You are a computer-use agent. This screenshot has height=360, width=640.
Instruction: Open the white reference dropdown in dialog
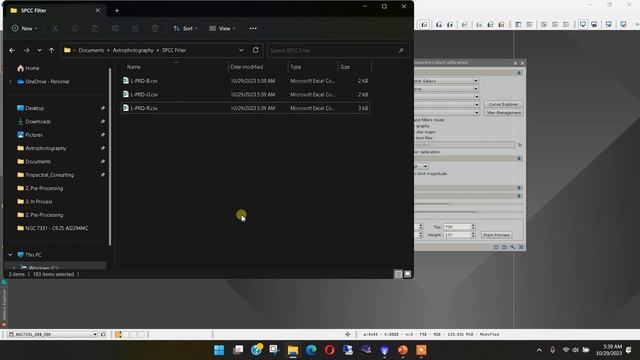(476, 81)
